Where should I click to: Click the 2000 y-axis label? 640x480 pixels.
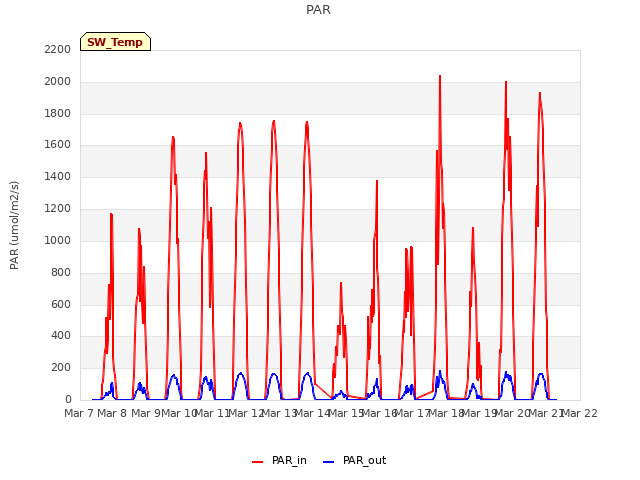58,82
